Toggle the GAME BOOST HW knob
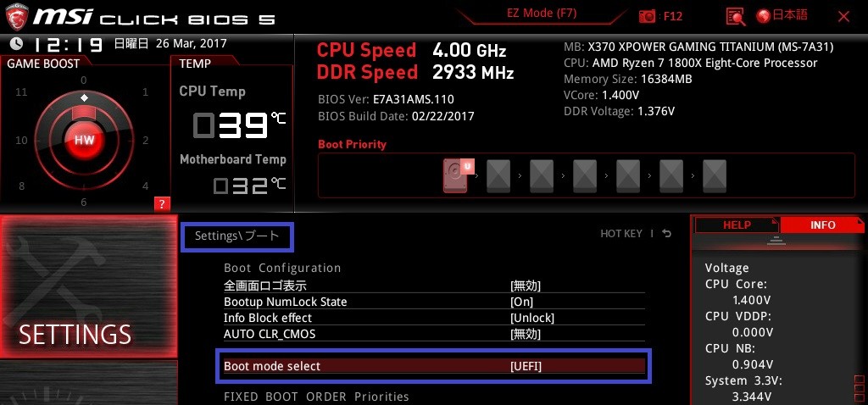 tap(84, 140)
